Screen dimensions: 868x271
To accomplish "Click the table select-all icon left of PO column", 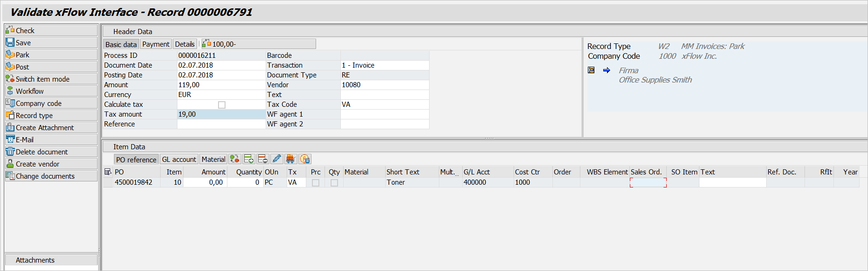I will click(x=108, y=172).
